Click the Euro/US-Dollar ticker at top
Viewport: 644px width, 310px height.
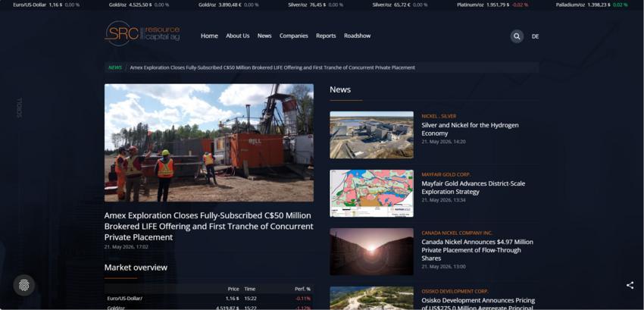point(46,5)
